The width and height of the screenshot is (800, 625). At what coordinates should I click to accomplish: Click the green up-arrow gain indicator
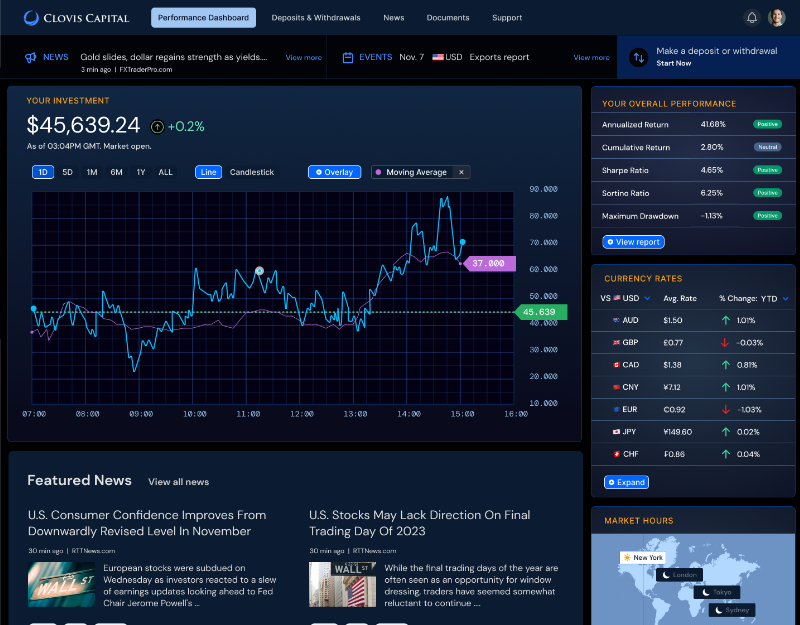[x=157, y=127]
